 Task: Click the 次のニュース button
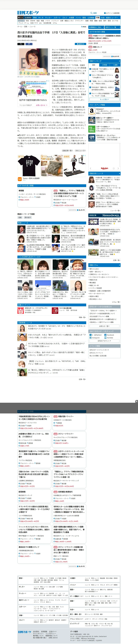80,150
